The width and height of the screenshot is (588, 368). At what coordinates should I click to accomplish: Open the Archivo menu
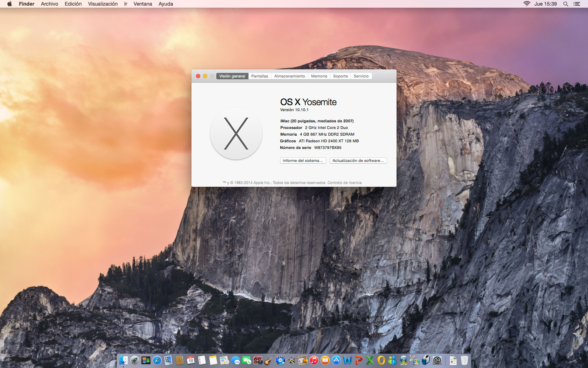(x=49, y=4)
